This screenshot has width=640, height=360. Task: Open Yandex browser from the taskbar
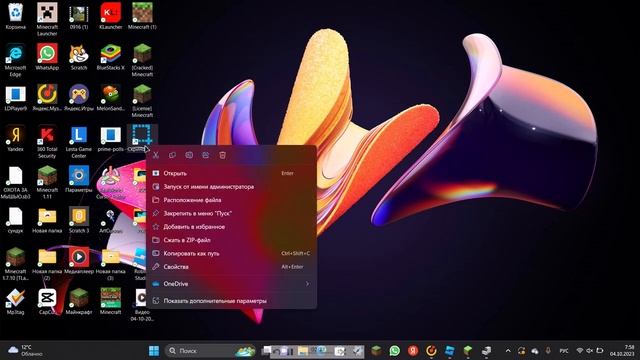(413, 351)
